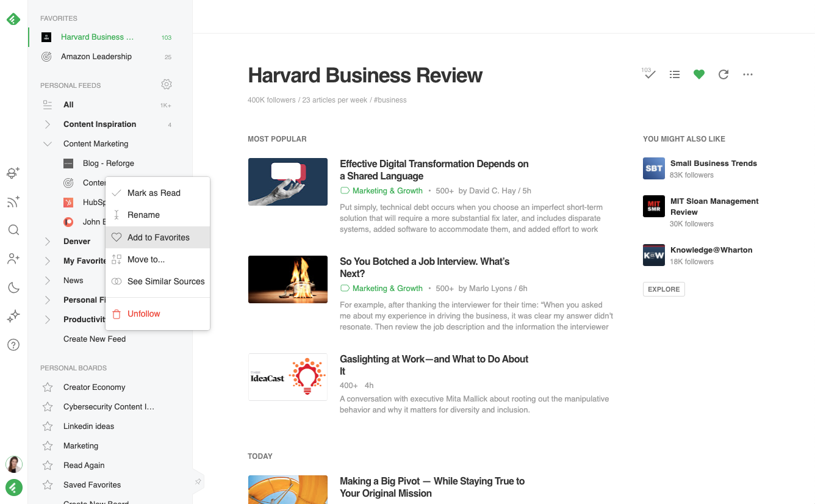815x504 pixels.
Task: Click star icon beside Cybersecurity Content
Action: [x=48, y=407]
